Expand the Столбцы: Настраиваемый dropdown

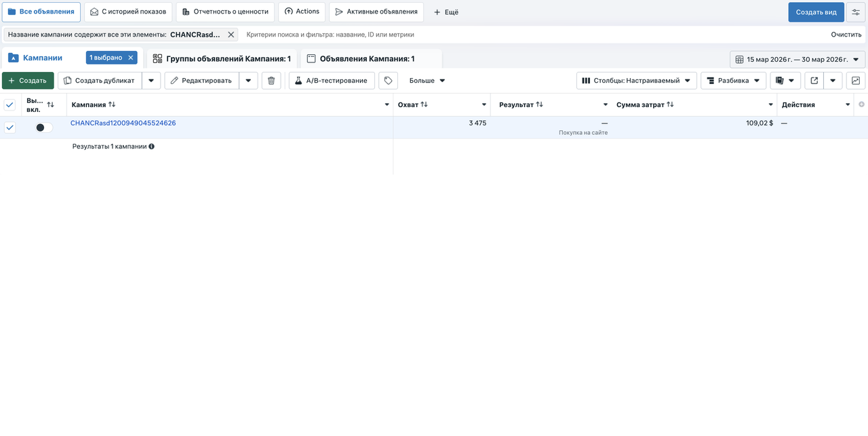pos(637,81)
